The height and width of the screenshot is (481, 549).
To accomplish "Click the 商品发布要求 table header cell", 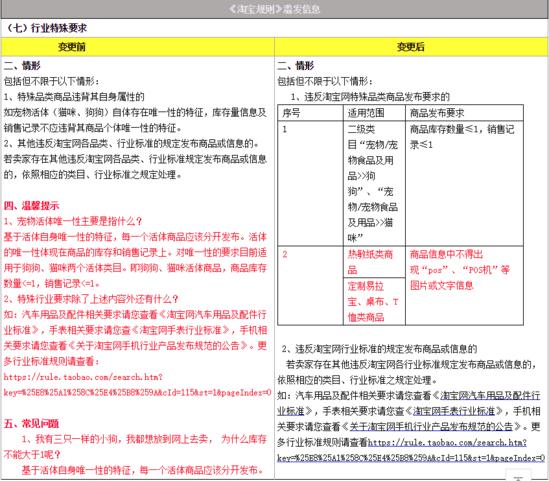I will tap(464, 113).
